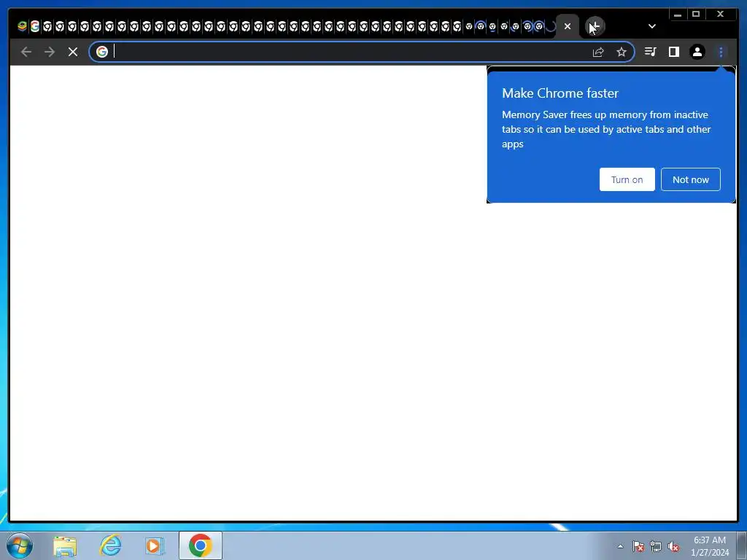The height and width of the screenshot is (560, 747).
Task: Open media controls icon in toolbar
Action: point(650,52)
